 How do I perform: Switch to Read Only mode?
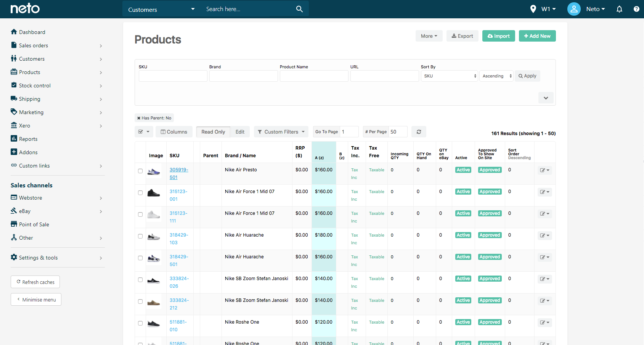[x=213, y=132]
